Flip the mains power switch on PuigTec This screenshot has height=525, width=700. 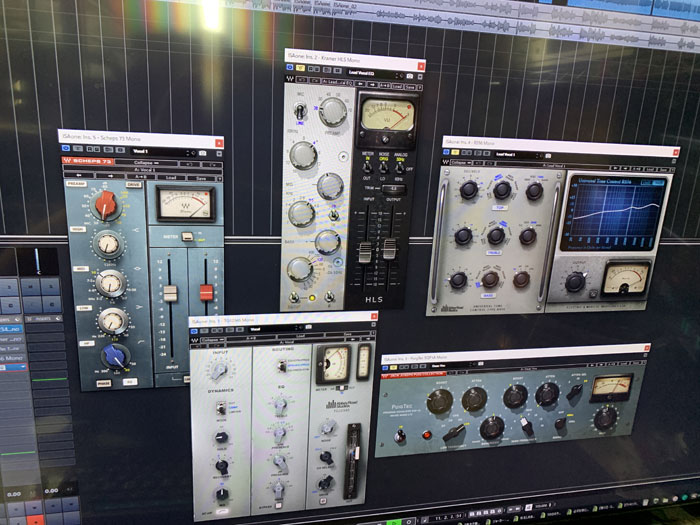coord(400,435)
